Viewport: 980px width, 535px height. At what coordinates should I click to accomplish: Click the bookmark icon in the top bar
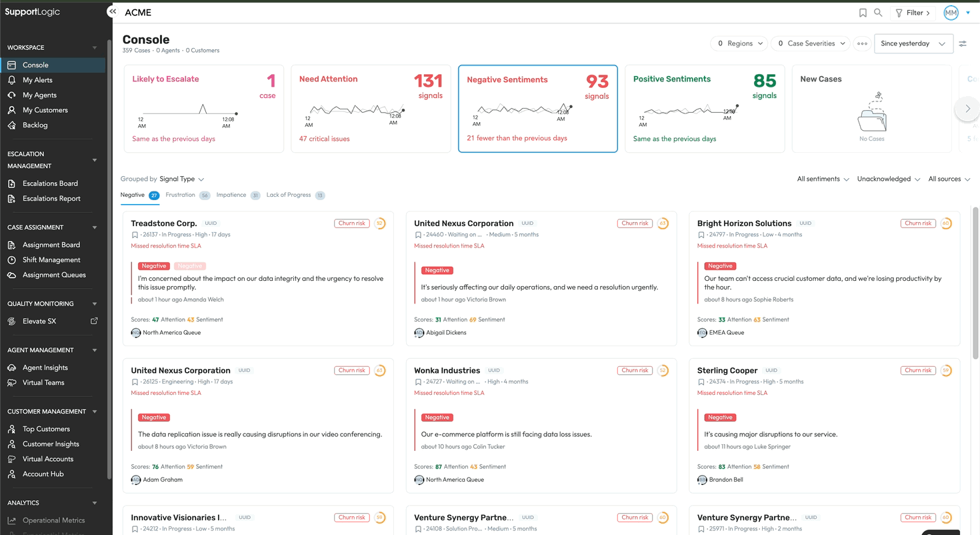863,13
